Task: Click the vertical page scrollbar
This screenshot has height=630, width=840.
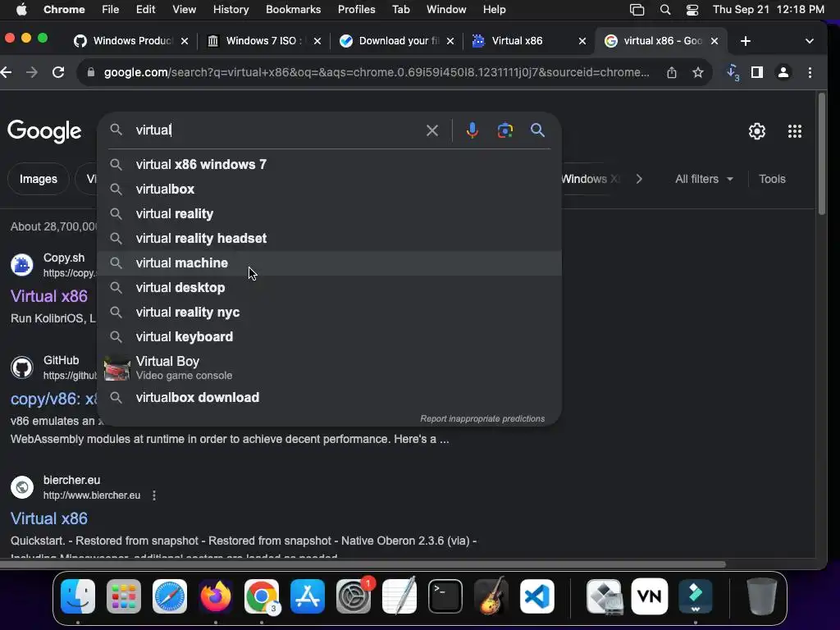Action: click(822, 154)
